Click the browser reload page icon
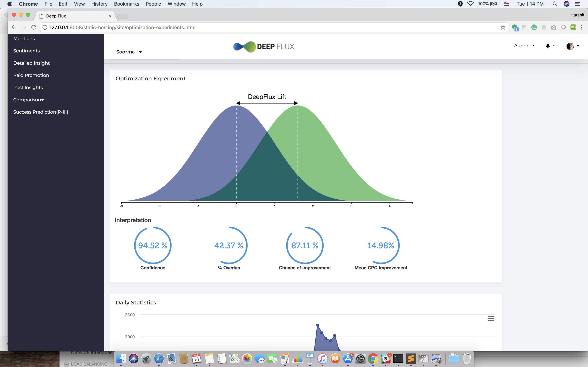The image size is (588, 367). [x=34, y=27]
